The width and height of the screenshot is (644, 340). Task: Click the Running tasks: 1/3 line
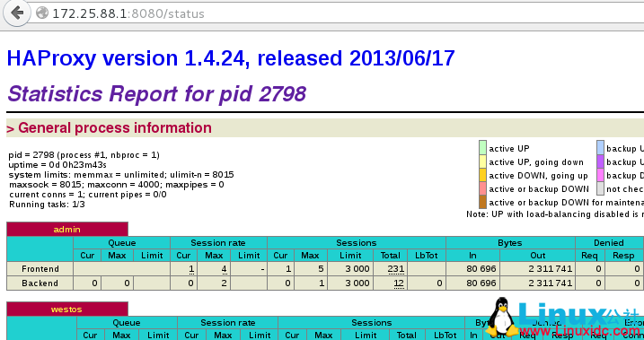[x=47, y=205]
